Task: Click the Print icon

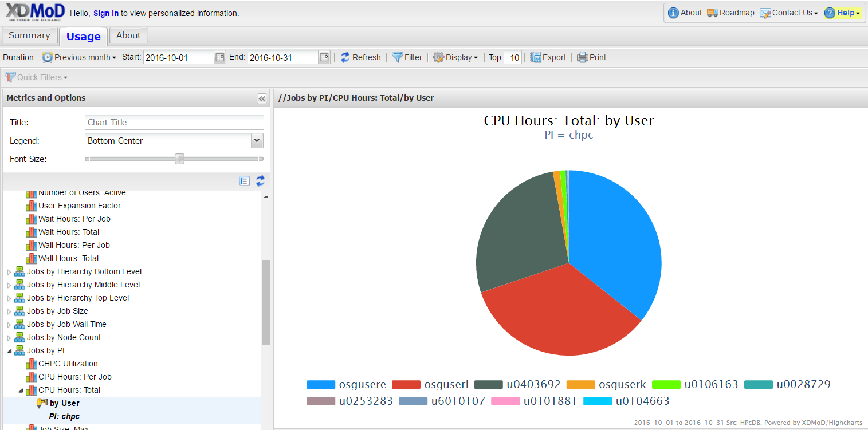Action: click(x=583, y=57)
